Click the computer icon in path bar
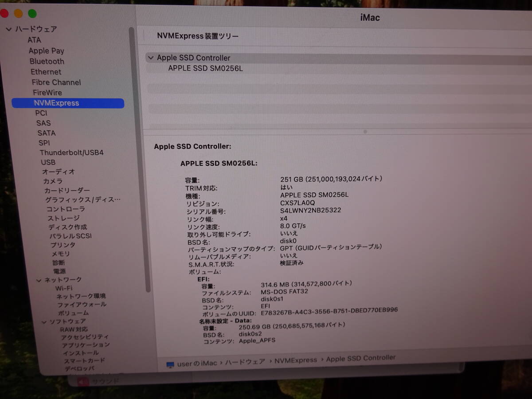 coord(170,364)
